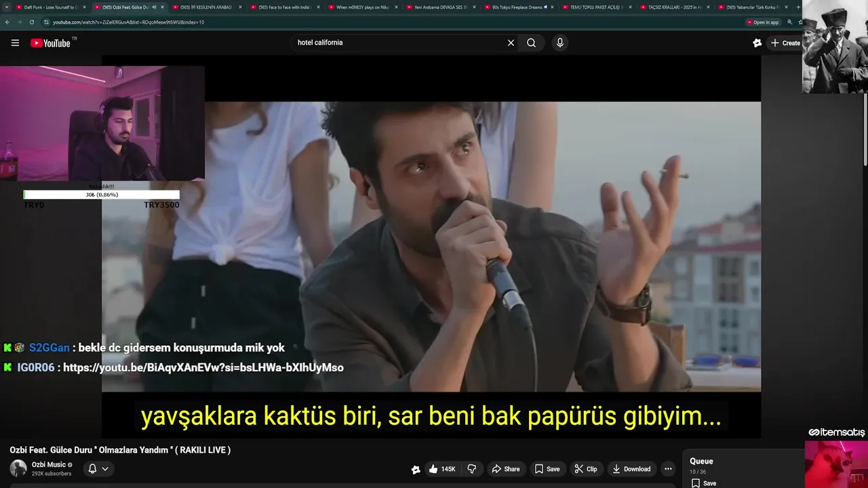Dislike the video with thumbs down
The width and height of the screenshot is (868, 488).
[472, 469]
